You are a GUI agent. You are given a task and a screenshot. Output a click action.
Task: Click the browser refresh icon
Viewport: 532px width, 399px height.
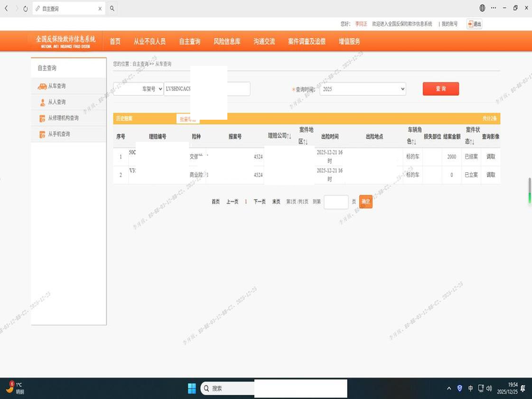[25, 9]
